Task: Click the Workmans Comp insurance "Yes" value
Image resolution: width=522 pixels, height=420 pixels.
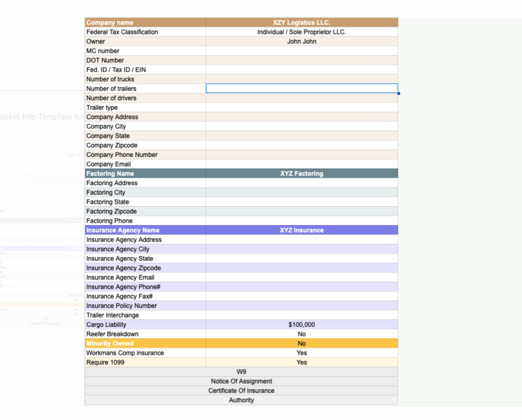Action: tap(301, 353)
